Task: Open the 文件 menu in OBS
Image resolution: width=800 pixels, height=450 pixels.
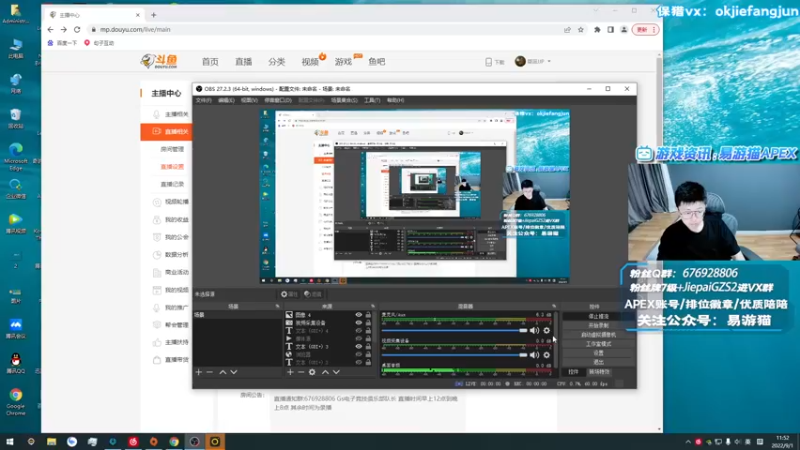Action: pyautogui.click(x=204, y=101)
